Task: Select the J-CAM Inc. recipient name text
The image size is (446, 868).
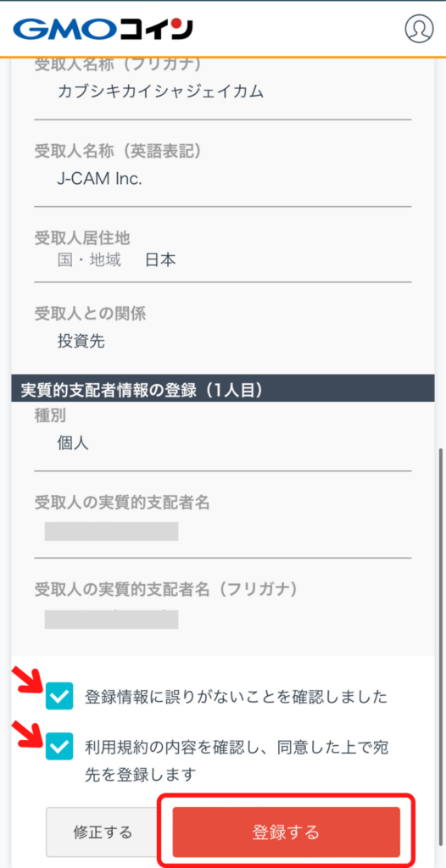Action: 100,180
